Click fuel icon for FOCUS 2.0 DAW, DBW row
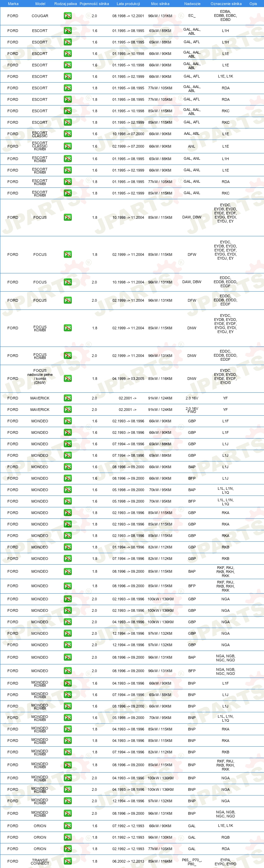 pos(68,282)
